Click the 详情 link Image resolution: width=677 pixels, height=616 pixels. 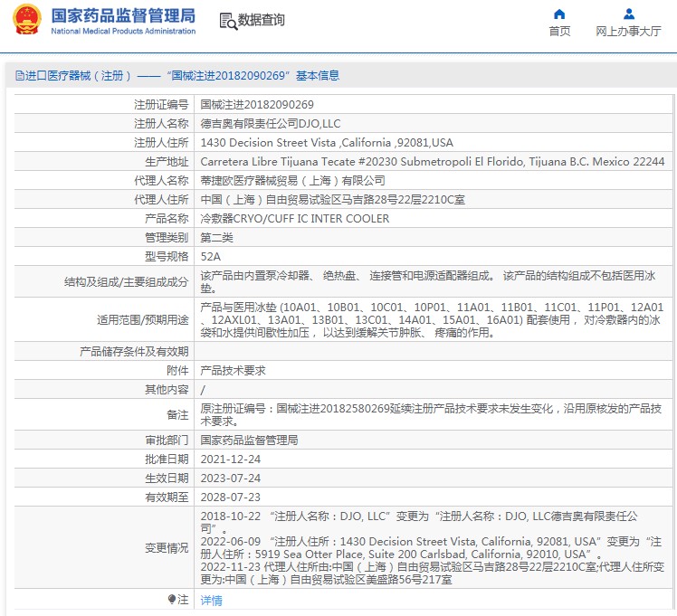[x=212, y=600]
